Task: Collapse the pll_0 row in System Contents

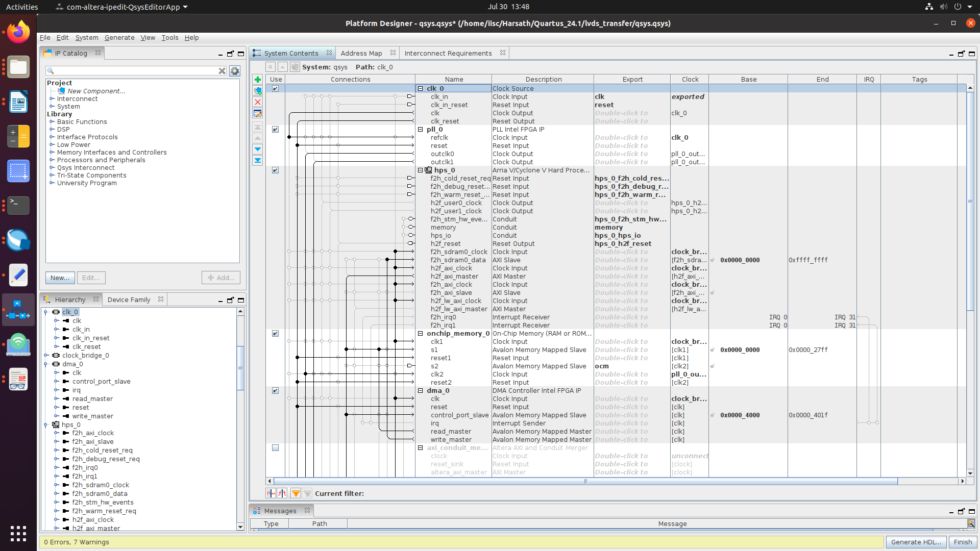Action: [x=421, y=129]
